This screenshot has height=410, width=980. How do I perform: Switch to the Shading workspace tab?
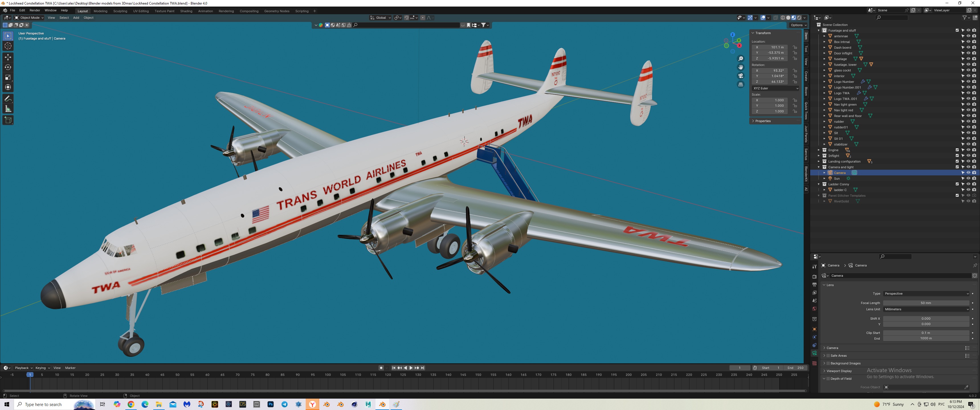pos(186,11)
